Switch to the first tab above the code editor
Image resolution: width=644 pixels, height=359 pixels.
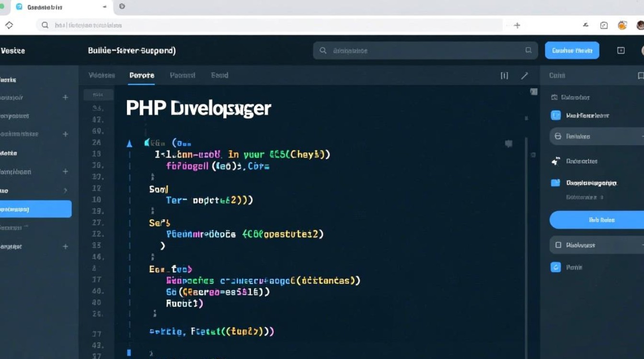[x=102, y=76]
